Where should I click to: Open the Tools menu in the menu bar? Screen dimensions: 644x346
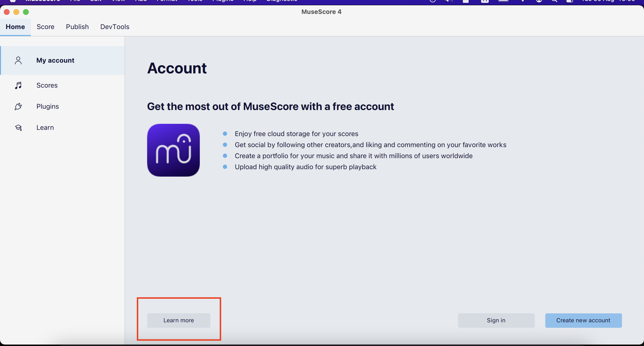pos(195,1)
